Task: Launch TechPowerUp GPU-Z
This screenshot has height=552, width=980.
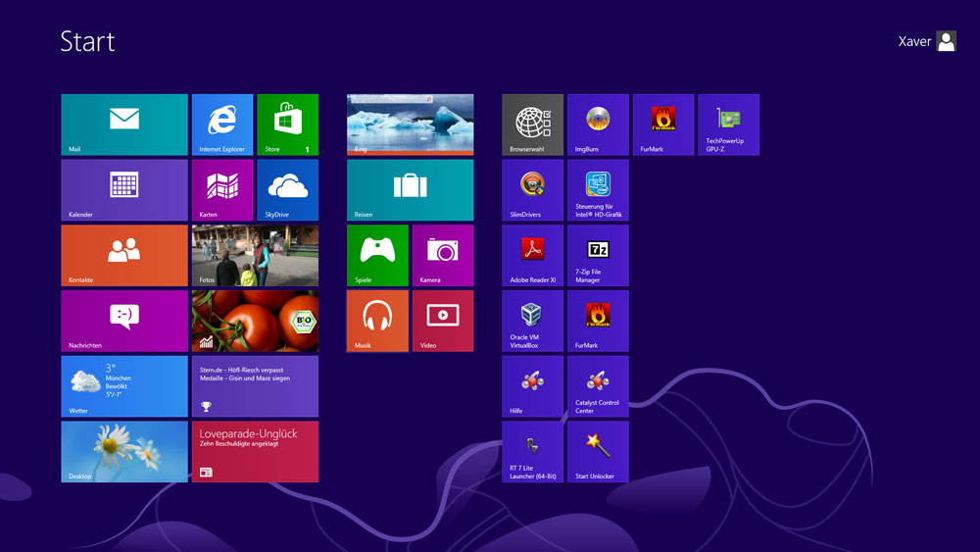Action: tap(727, 125)
